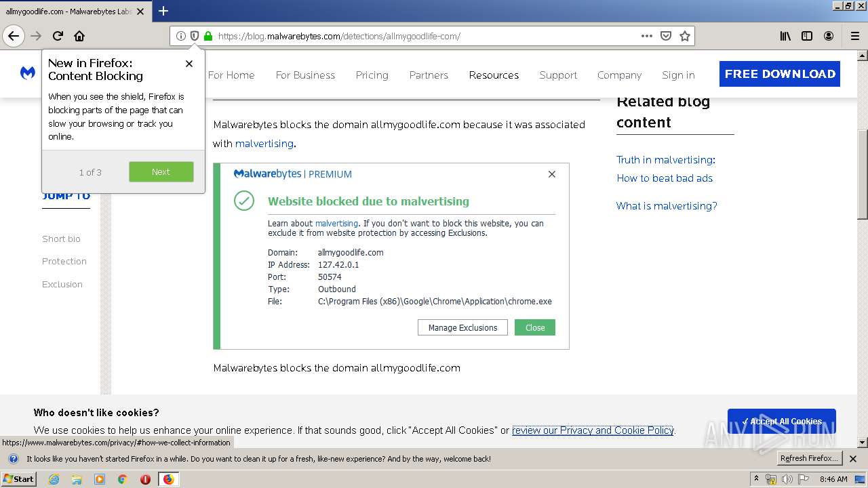Open the Partners menu
Viewport: 868px width, 488px height.
(429, 75)
